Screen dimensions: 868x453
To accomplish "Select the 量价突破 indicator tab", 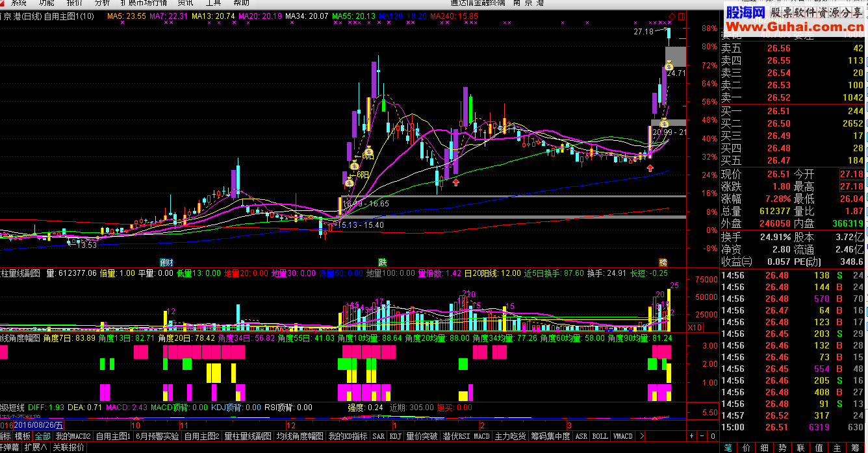I will tap(422, 436).
